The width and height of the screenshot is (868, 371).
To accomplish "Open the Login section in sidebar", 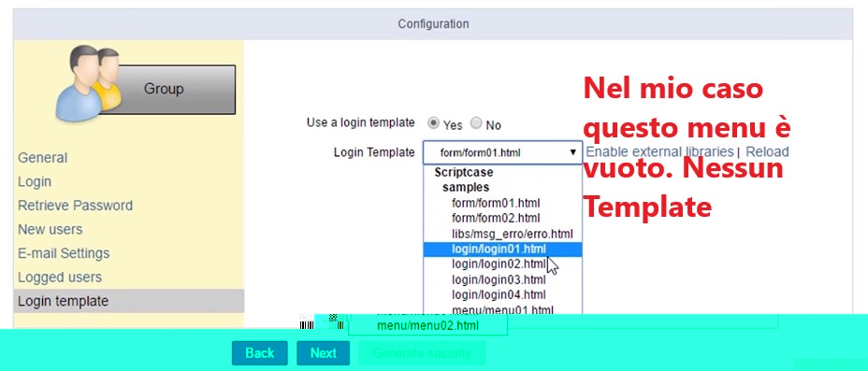I will click(x=35, y=181).
